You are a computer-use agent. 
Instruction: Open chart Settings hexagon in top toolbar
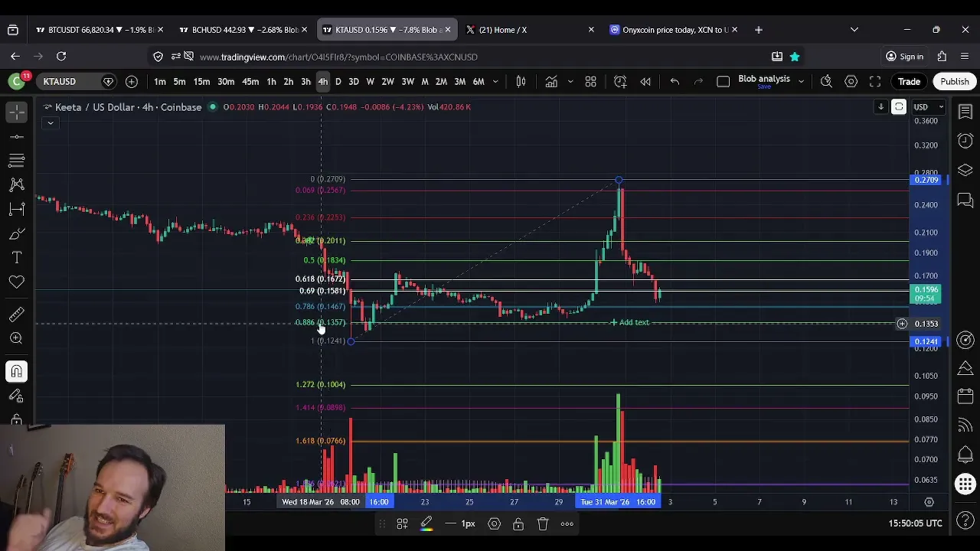(851, 82)
